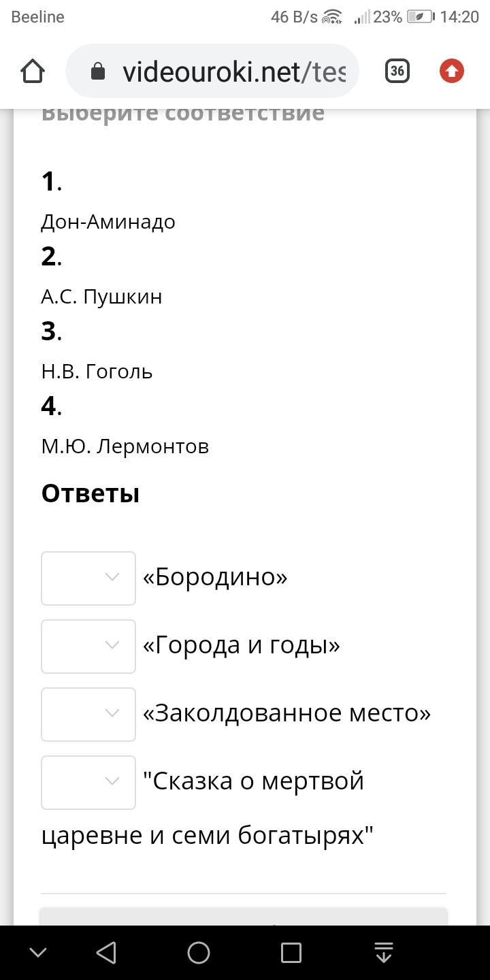Tap the padlock site security icon
The image size is (490, 980).
pos(98,71)
